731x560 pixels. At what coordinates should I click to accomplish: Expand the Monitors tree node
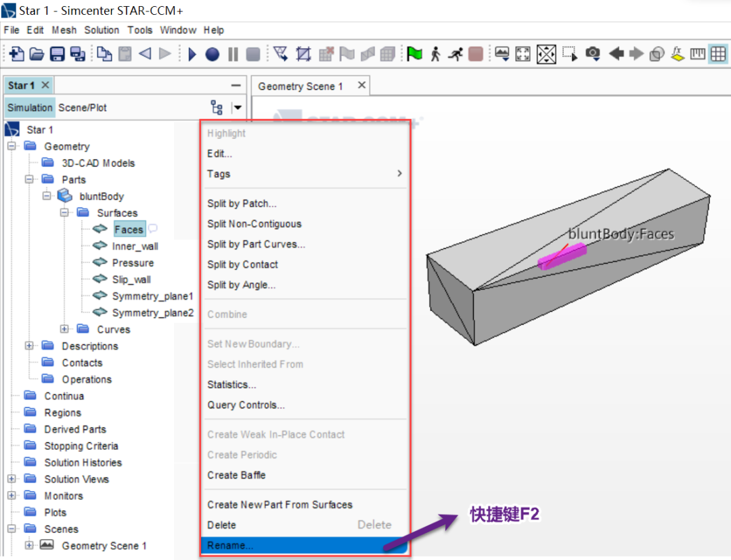click(12, 496)
